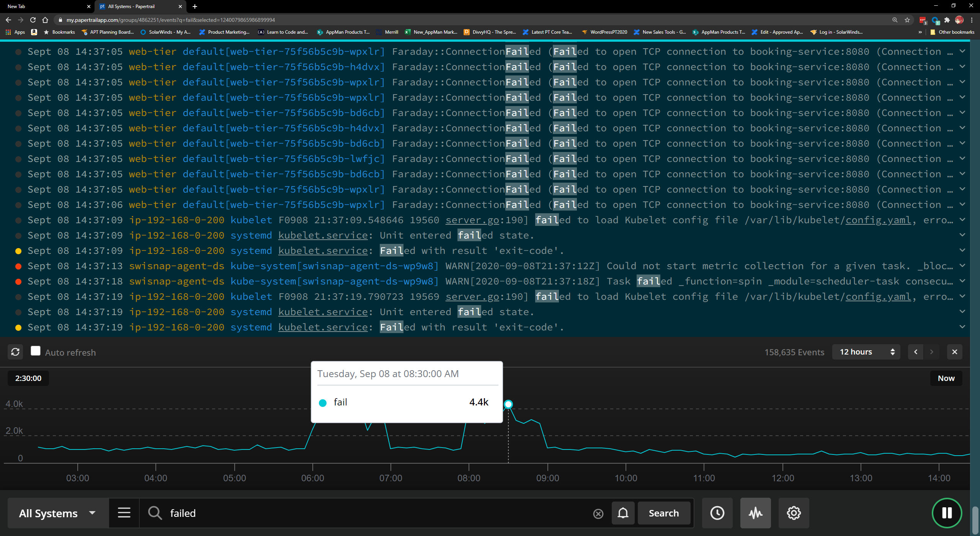Drag the fail spike timeline marker
The height and width of the screenshot is (536, 980).
click(x=508, y=404)
